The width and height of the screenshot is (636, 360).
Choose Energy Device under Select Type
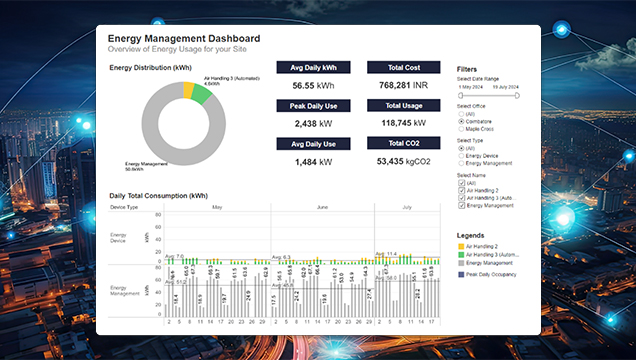461,156
